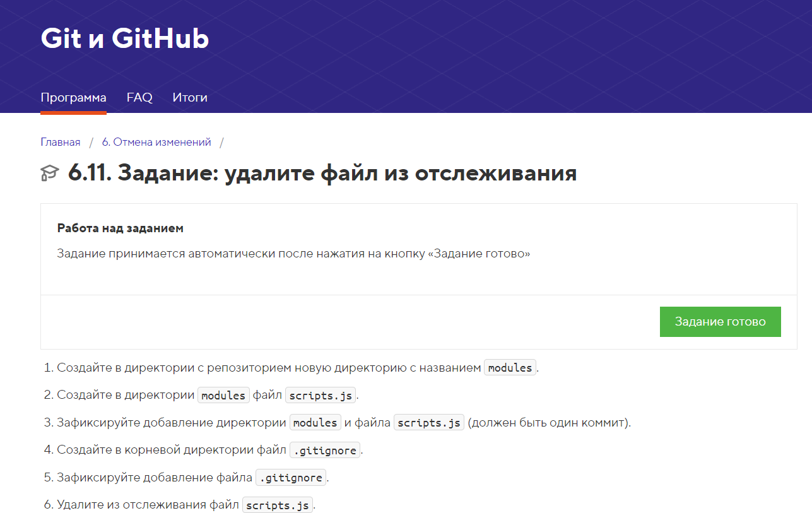Click scripts.js code tag in step 2
Screen dimensions: 812x513
click(x=322, y=396)
